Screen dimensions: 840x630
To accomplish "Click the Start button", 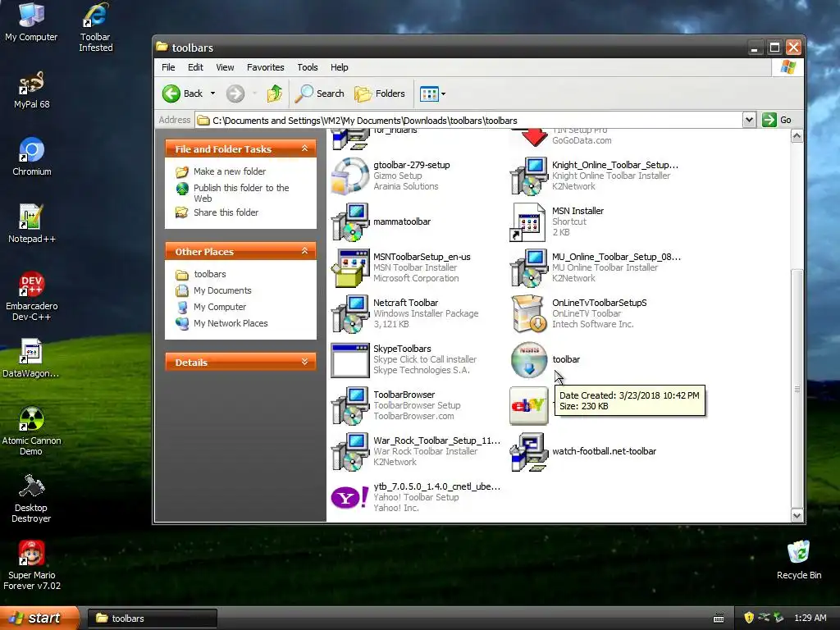I will point(39,619).
